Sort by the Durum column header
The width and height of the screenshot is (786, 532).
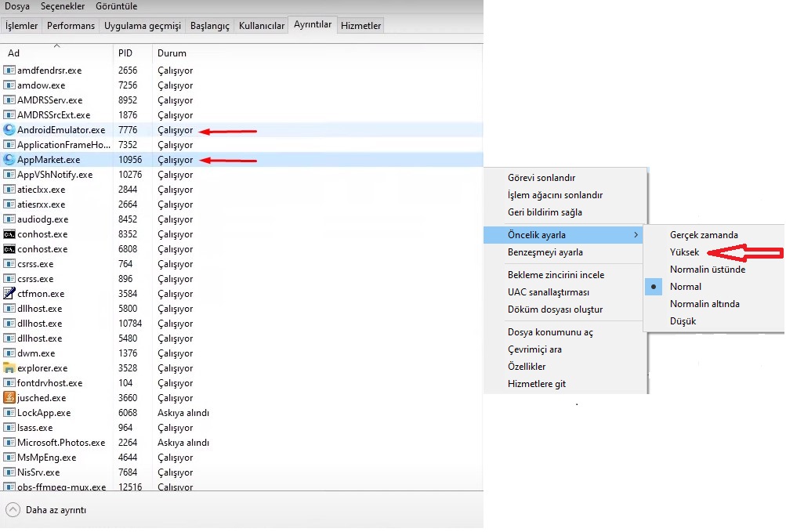coord(172,53)
